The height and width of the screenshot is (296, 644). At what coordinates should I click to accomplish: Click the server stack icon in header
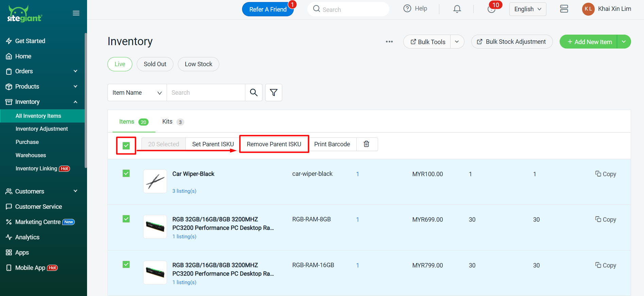coord(564,9)
